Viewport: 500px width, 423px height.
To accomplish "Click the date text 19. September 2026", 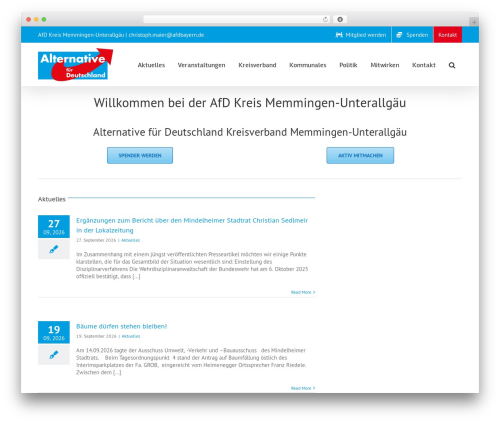I will coord(96,336).
